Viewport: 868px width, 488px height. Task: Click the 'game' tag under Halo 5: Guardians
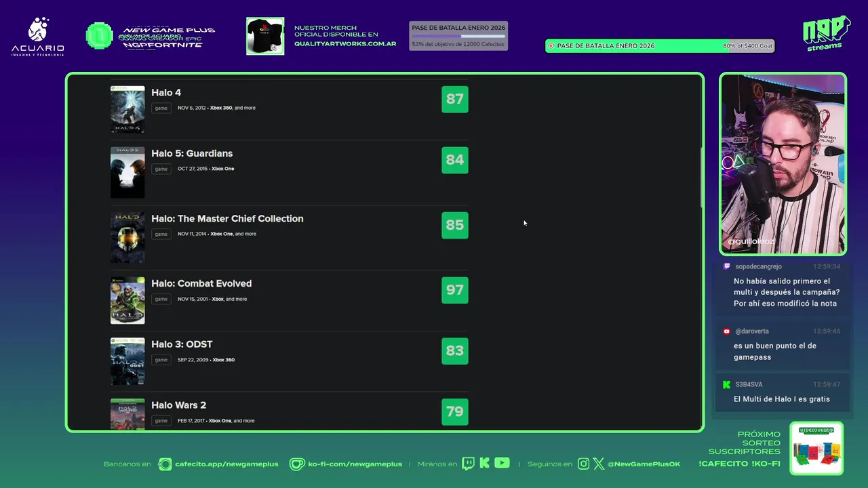click(161, 169)
